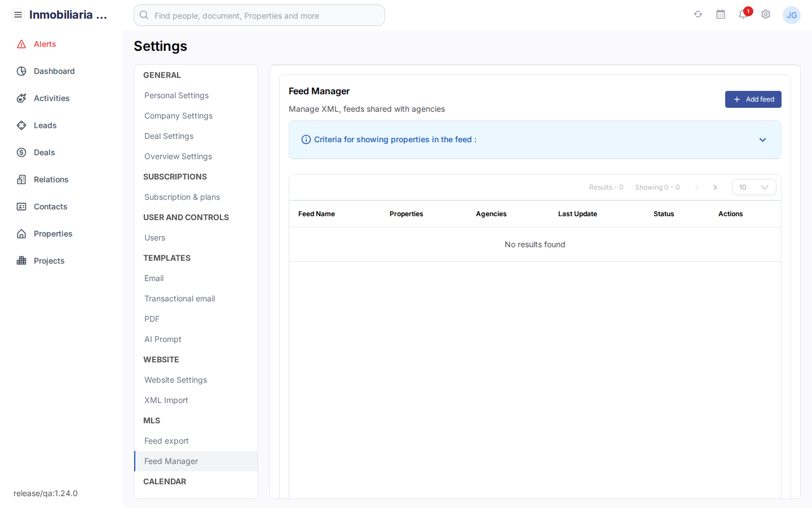The image size is (812, 508).
Task: Click the next page arrow in pagination
Action: coord(715,187)
